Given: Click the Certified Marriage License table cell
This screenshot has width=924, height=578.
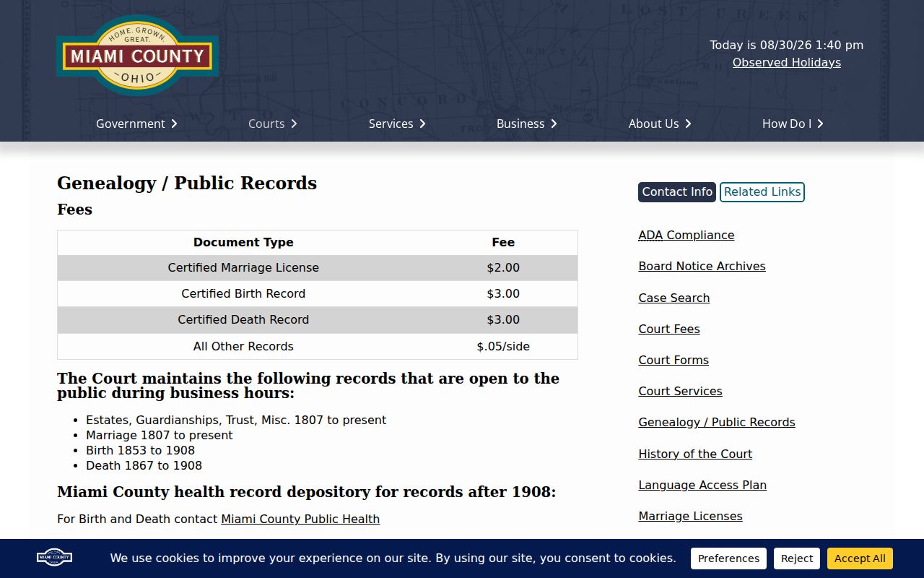Looking at the screenshot, I should coord(243,267).
